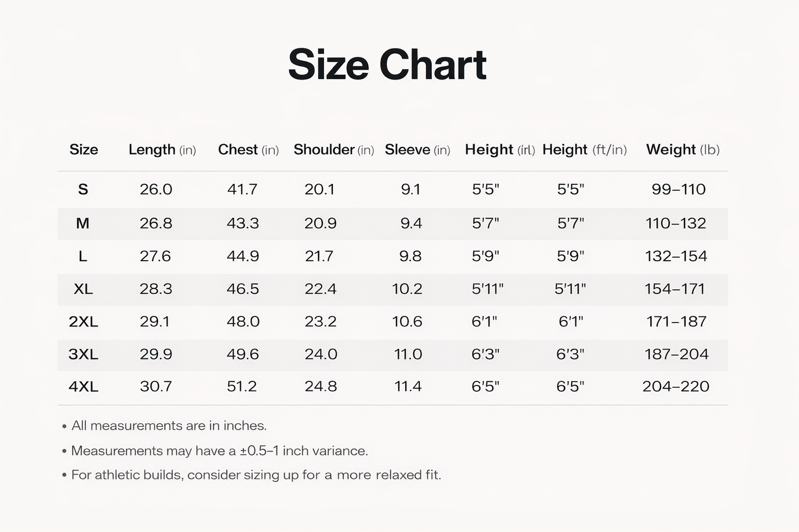
Task: Click the Chest (in) column header
Action: (x=248, y=150)
